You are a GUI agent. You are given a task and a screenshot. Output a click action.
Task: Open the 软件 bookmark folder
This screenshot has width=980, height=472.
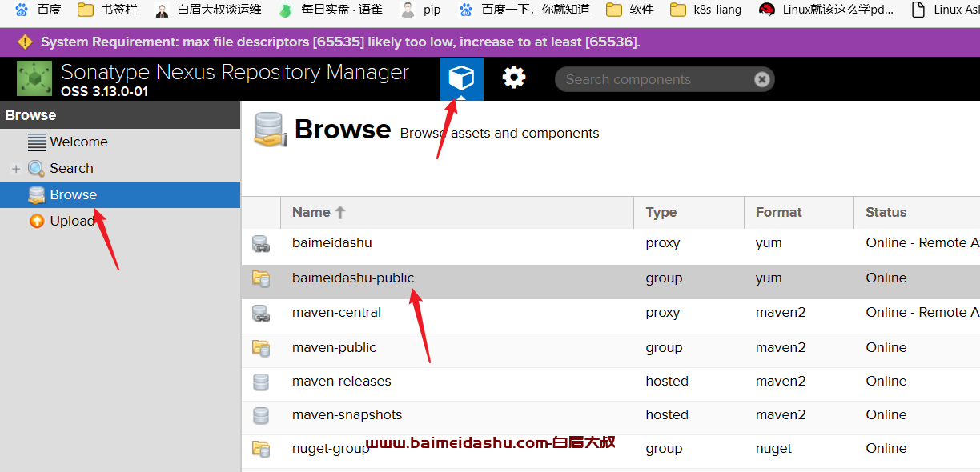[x=630, y=10]
